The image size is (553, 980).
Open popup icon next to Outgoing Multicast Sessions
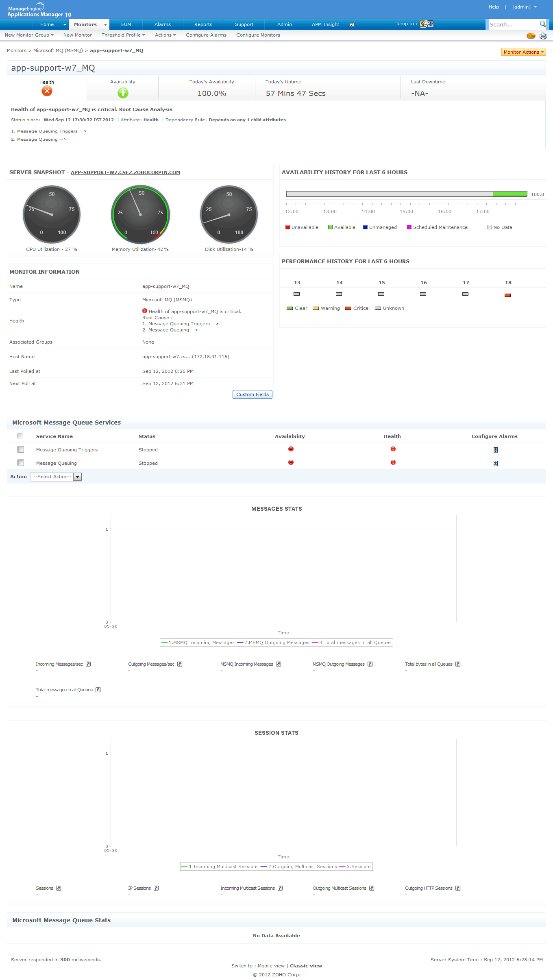[372, 888]
